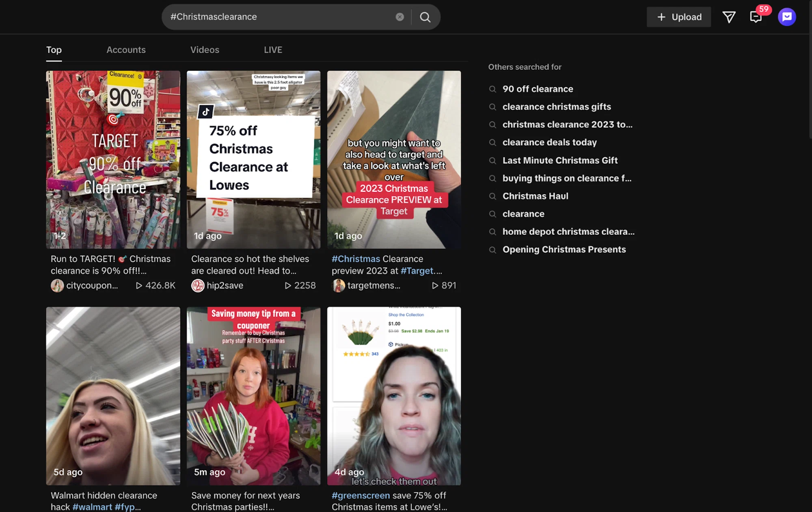Switch to the LIVE tab
812x512 pixels.
pyautogui.click(x=273, y=50)
